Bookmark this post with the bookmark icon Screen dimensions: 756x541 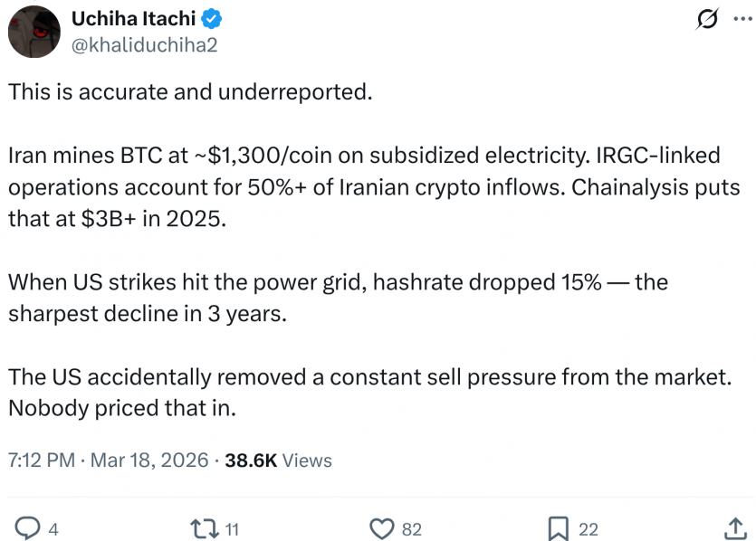(559, 528)
